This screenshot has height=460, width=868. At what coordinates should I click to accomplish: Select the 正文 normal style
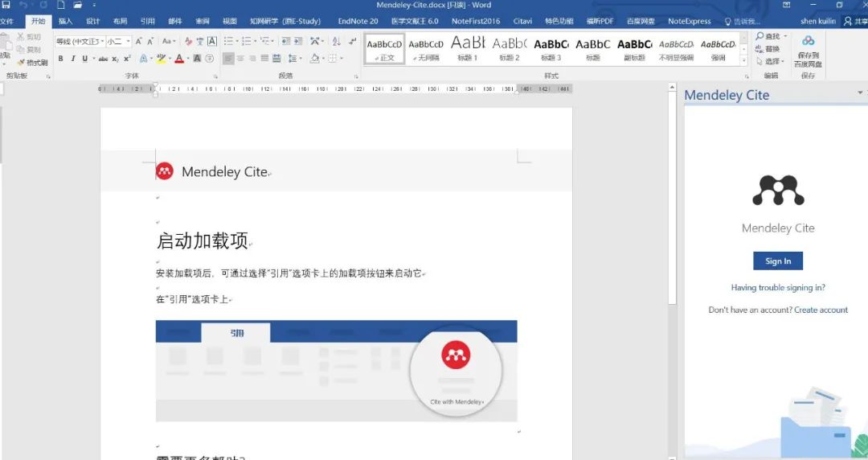pyautogui.click(x=384, y=49)
